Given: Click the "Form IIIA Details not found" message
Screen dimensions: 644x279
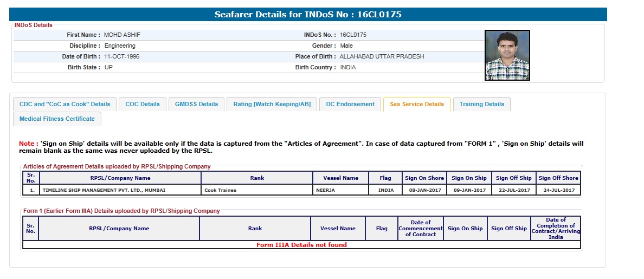Looking at the screenshot, I should (301, 245).
